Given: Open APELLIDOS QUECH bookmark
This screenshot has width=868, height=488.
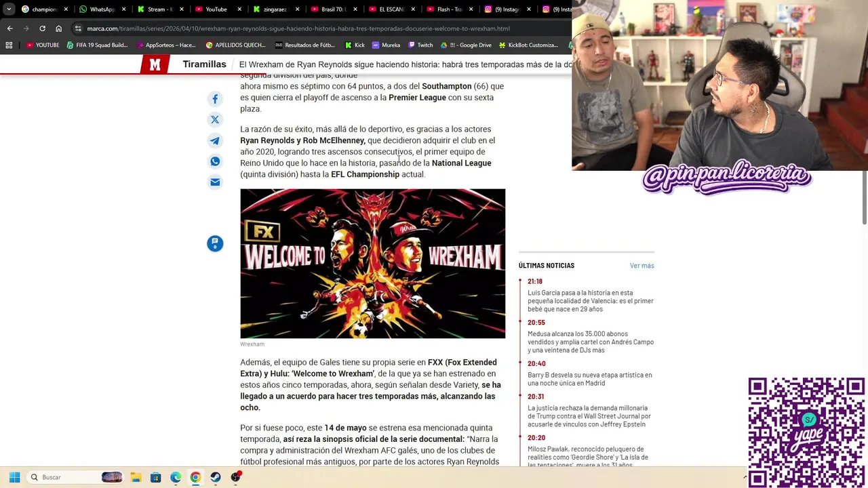Looking at the screenshot, I should click(235, 45).
